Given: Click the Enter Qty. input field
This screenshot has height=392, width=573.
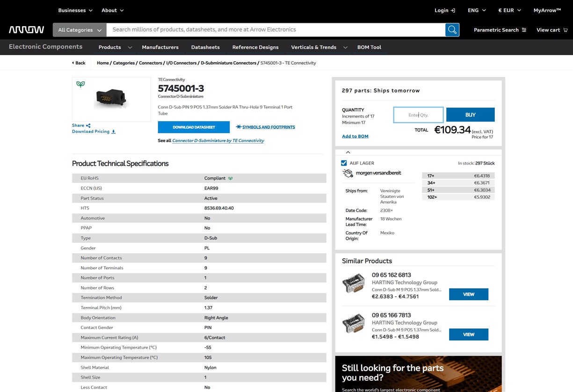Looking at the screenshot, I should (x=418, y=115).
